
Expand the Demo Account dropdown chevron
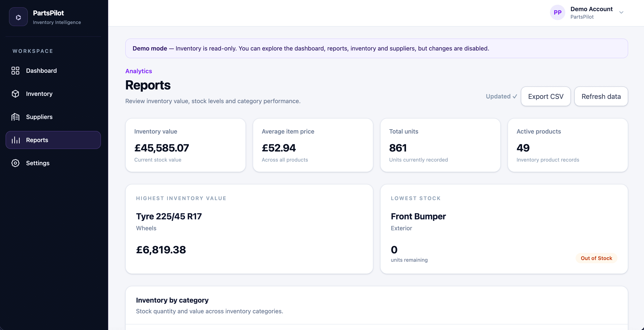tap(621, 12)
